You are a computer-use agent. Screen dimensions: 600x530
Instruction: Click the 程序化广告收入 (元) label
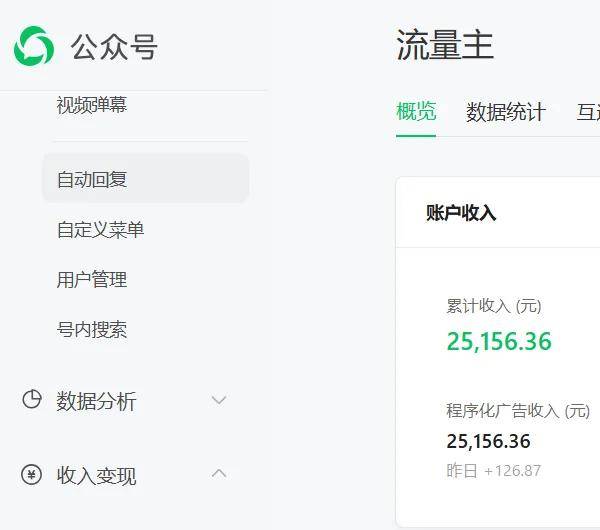click(x=518, y=411)
